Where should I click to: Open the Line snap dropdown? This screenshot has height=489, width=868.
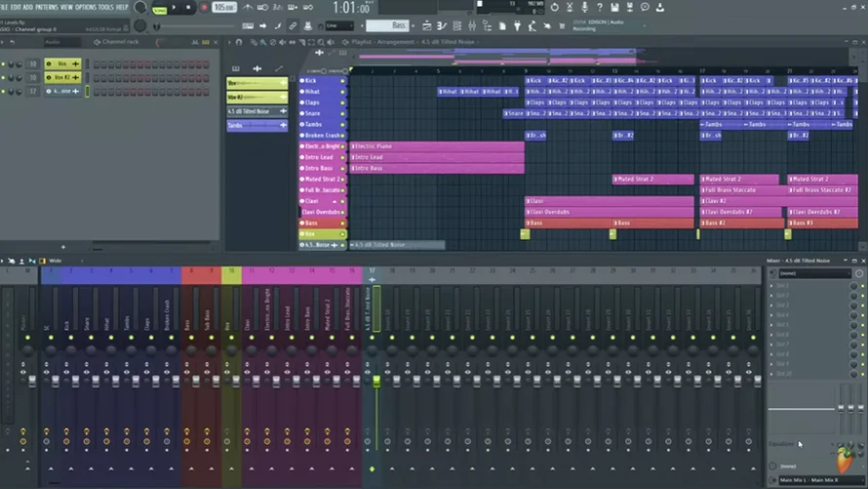pyautogui.click(x=339, y=26)
